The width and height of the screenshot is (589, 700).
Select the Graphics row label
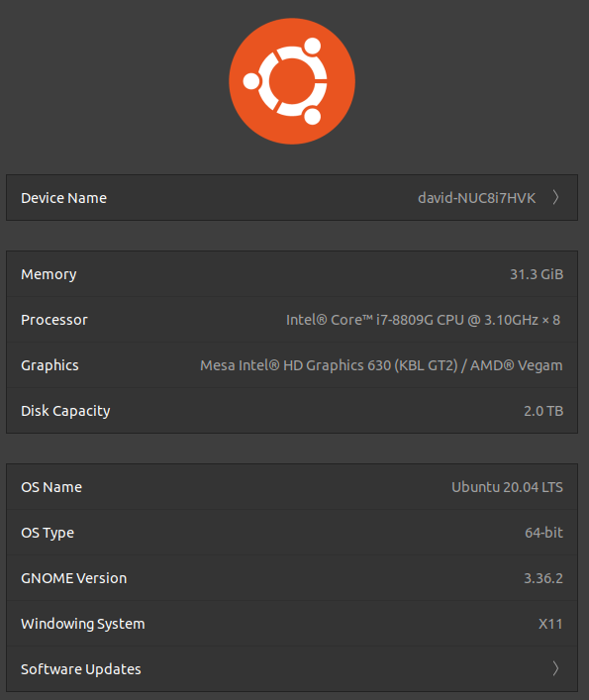49,365
